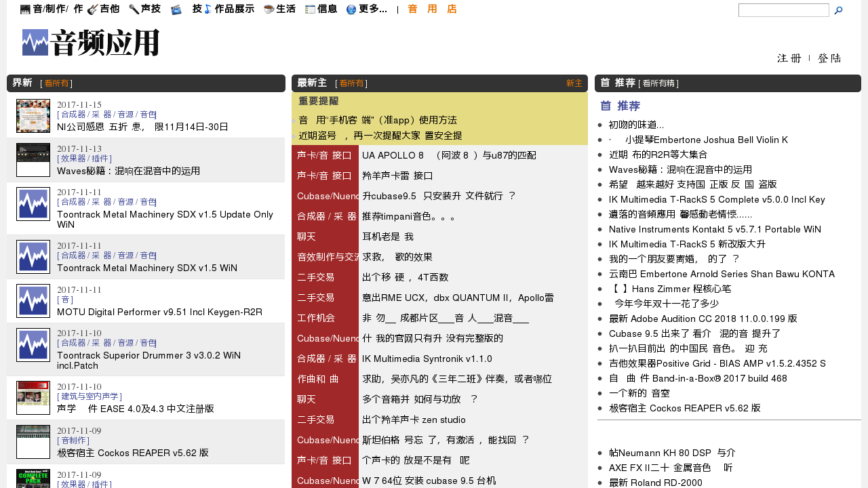The height and width of the screenshot is (488, 868).
Task: Click 看所有精 in recommendations header
Action: point(659,83)
